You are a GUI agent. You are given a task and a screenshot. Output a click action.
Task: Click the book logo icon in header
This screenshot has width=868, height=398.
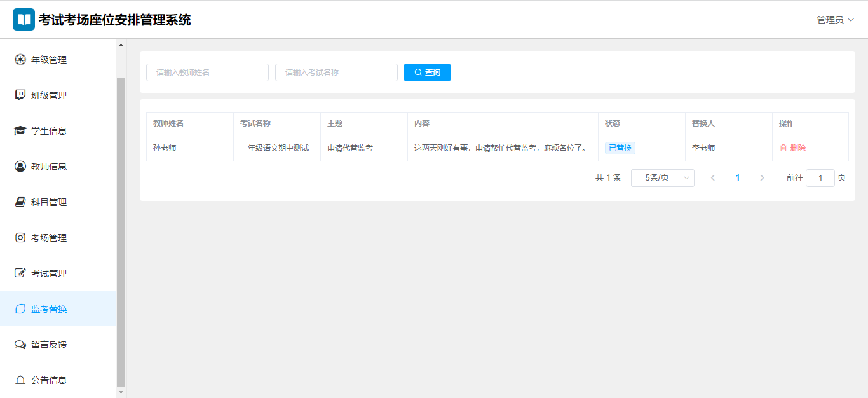24,20
